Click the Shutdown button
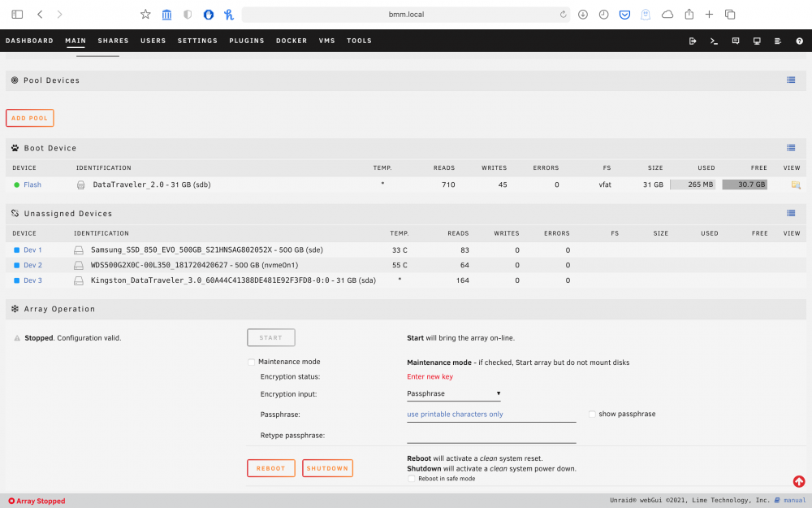 [327, 468]
